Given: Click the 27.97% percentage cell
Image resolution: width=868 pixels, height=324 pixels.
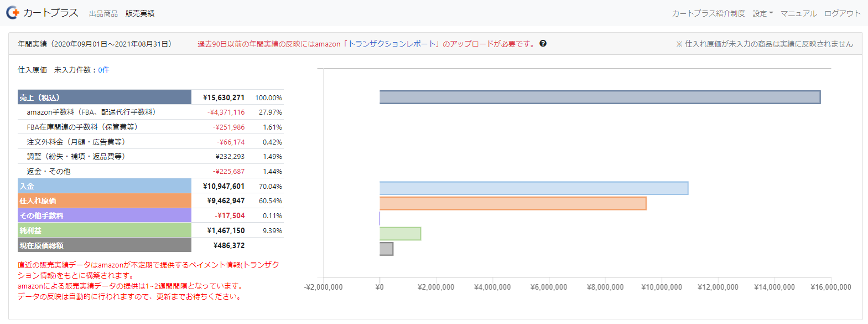Looking at the screenshot, I should pyautogui.click(x=271, y=112).
